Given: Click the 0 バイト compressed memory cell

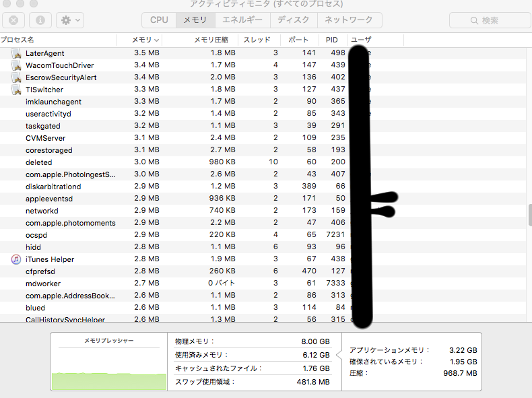Looking at the screenshot, I should [222, 283].
